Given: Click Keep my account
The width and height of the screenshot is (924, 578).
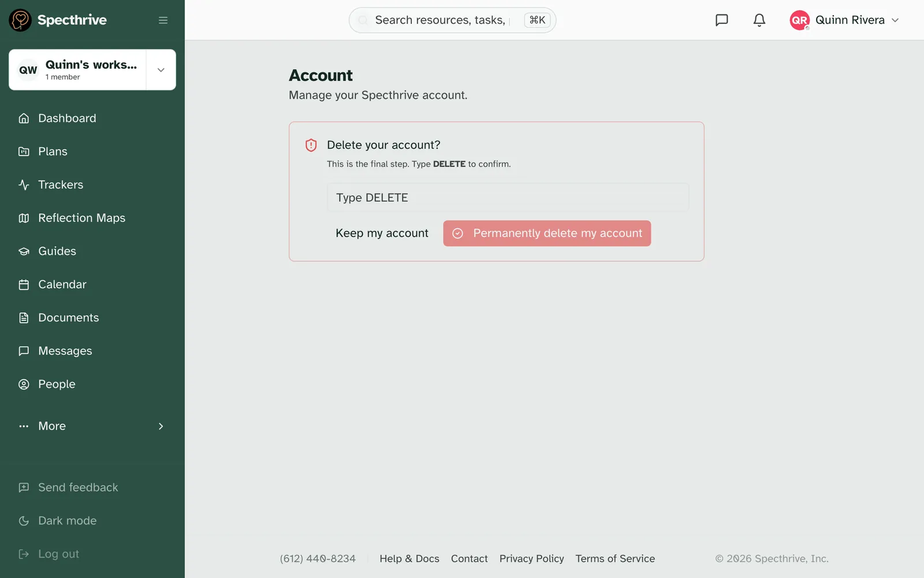Looking at the screenshot, I should tap(382, 234).
